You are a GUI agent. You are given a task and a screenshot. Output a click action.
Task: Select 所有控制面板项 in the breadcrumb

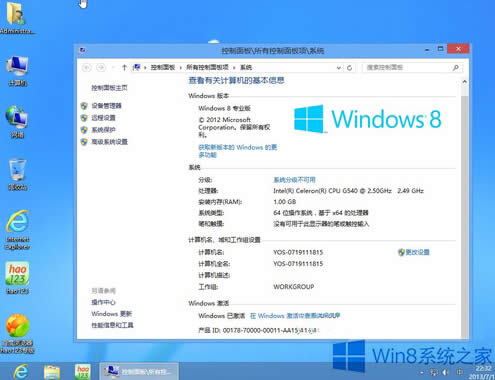coord(207,67)
